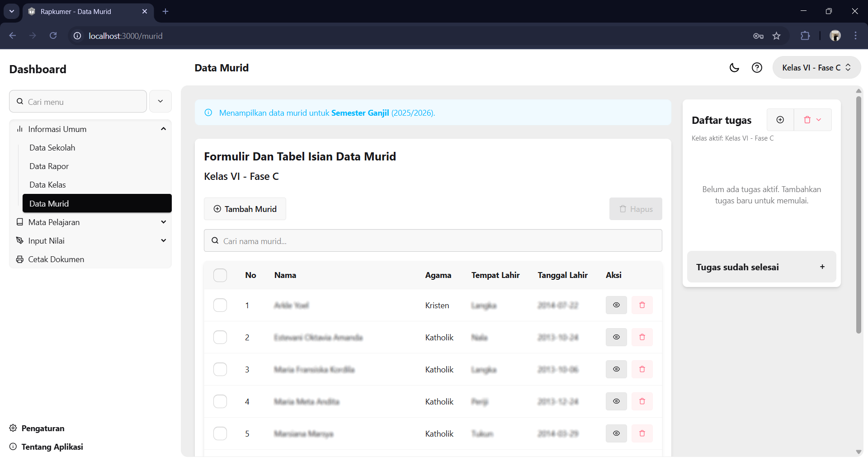Click add task plus icon in Daftar tugas
The width and height of the screenshot is (868, 461).
tap(780, 120)
